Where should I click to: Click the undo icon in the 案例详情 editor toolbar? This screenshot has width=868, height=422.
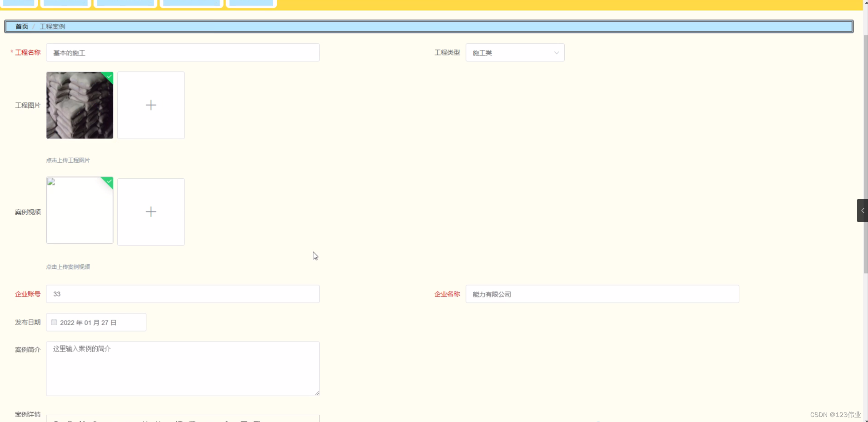55,421
